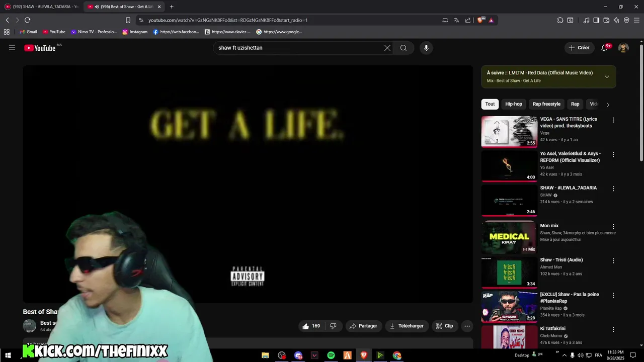Open VEGA - SANS TITRE video thumbnail
644x362 pixels.
coord(509,132)
